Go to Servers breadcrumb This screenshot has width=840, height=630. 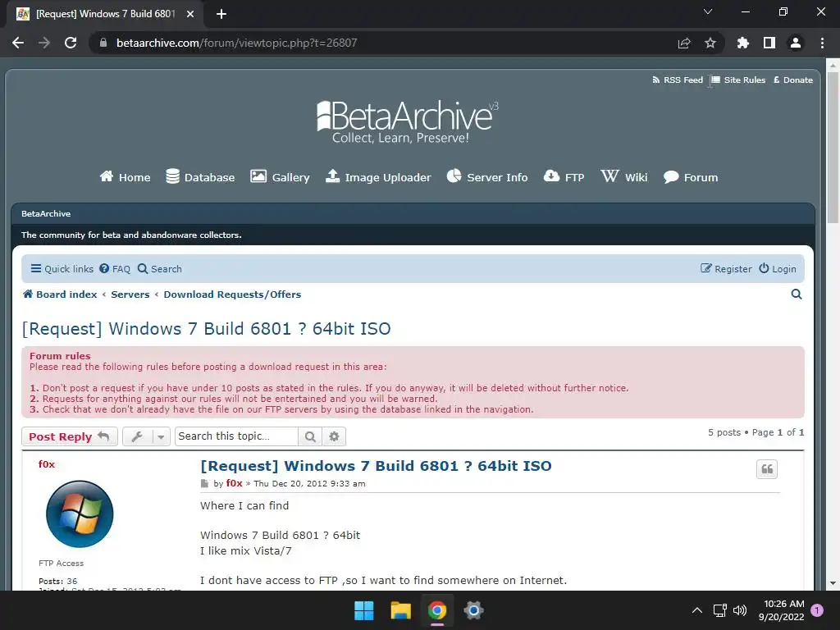pos(130,294)
